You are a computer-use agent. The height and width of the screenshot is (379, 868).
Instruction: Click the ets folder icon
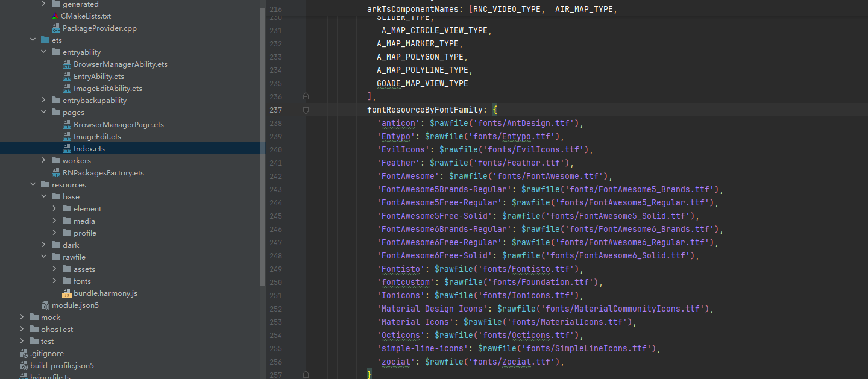45,40
